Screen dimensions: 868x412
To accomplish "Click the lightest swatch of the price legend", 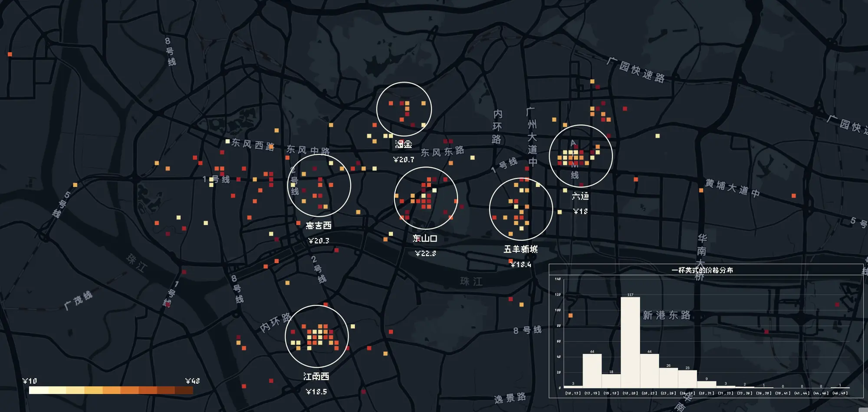I will (38, 390).
